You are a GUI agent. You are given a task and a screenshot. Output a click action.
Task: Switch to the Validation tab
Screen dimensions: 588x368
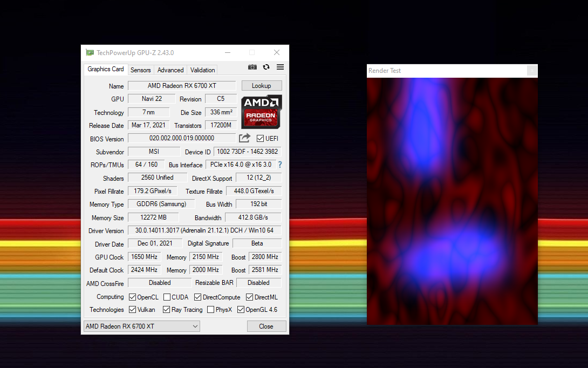point(202,70)
